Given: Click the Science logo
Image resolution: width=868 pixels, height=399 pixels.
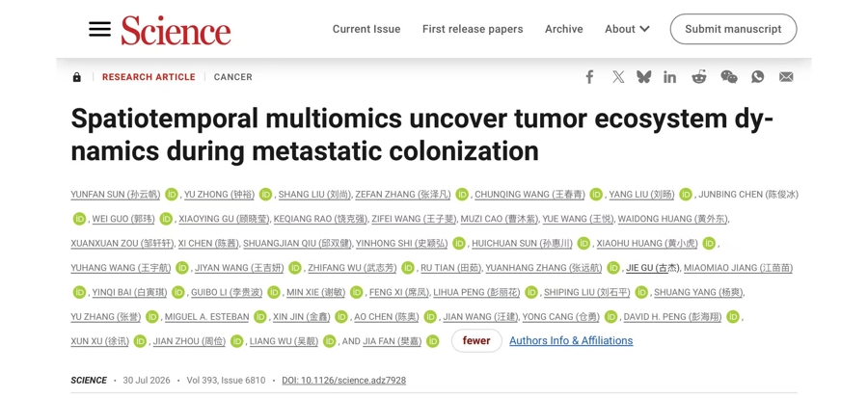Looking at the screenshot, I should [x=176, y=30].
